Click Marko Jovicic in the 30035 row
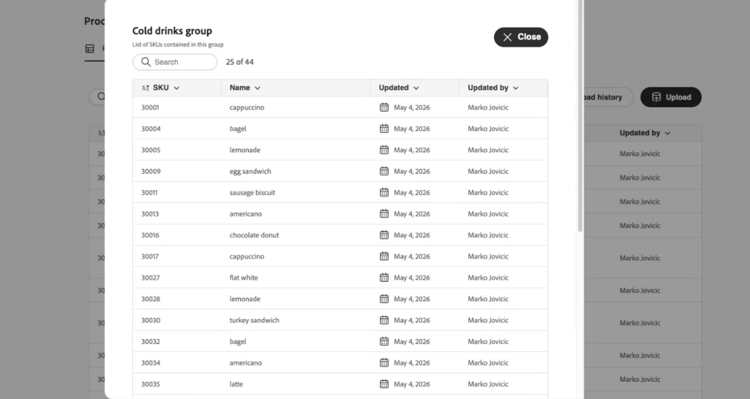 (488, 384)
